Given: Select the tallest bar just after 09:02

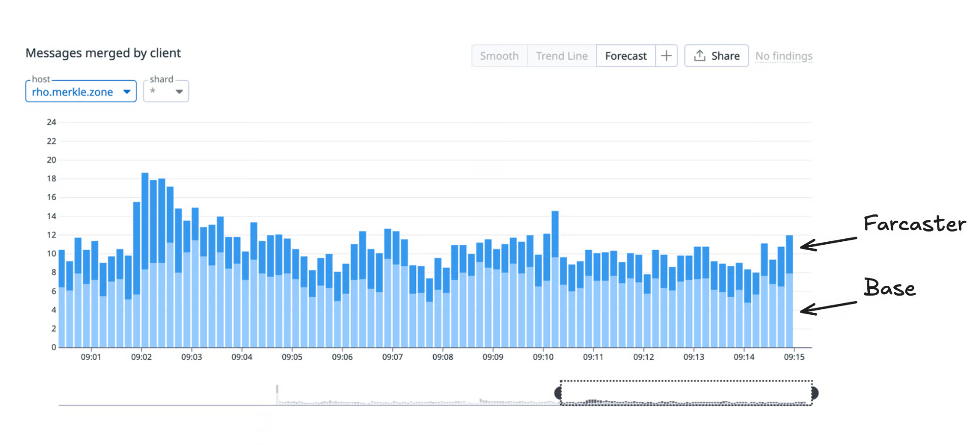Looking at the screenshot, I should pyautogui.click(x=145, y=259).
